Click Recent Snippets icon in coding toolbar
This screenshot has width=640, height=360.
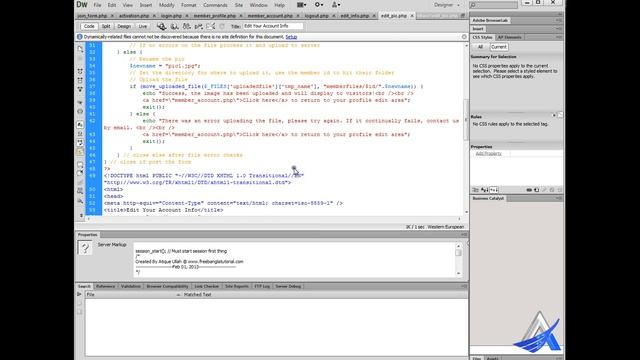pos(80,191)
